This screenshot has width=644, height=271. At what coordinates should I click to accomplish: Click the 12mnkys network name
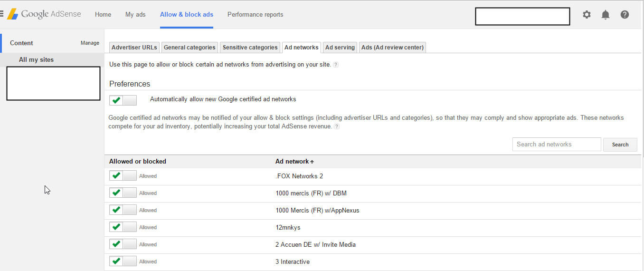pos(288,227)
